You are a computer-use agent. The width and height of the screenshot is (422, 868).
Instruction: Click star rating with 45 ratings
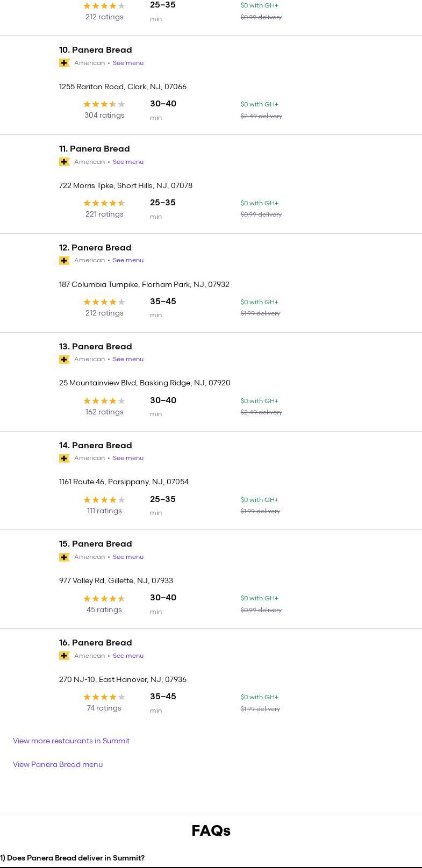[104, 598]
